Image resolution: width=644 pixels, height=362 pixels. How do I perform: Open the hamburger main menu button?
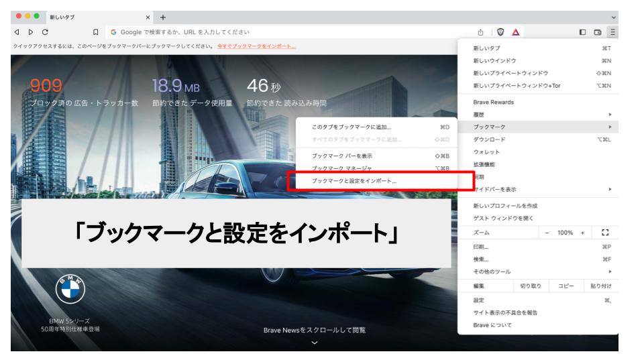[612, 32]
